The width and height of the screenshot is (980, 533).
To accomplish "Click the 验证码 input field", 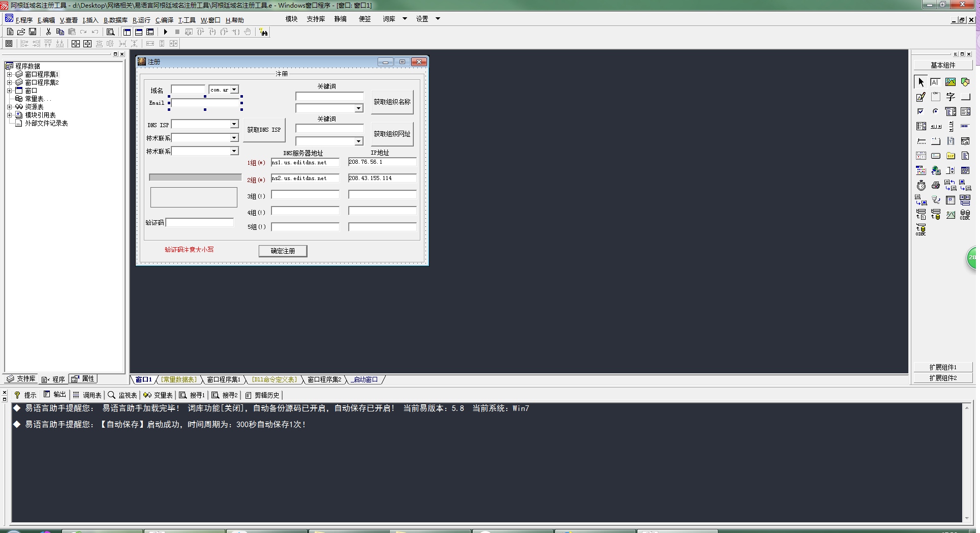I will [200, 222].
